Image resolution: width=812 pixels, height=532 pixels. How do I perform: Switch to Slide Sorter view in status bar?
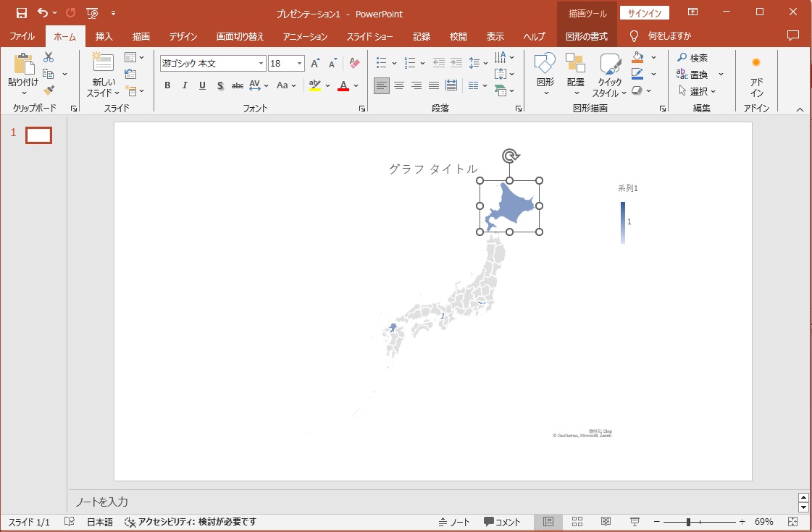coord(577,522)
